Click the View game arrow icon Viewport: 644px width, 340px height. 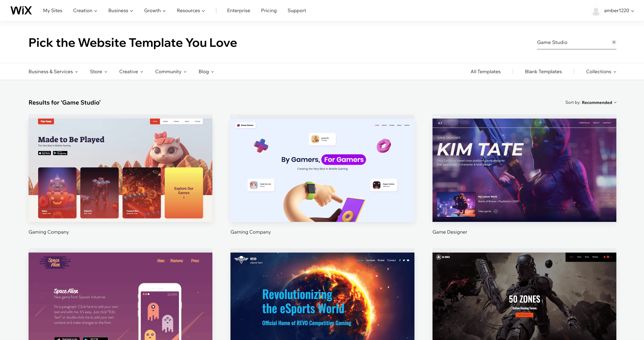[495, 211]
